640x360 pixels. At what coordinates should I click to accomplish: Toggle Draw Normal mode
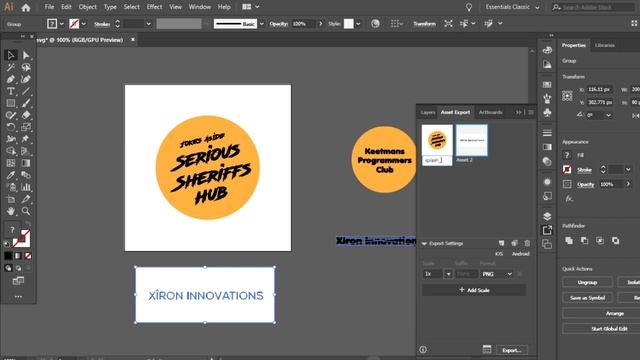point(8,268)
